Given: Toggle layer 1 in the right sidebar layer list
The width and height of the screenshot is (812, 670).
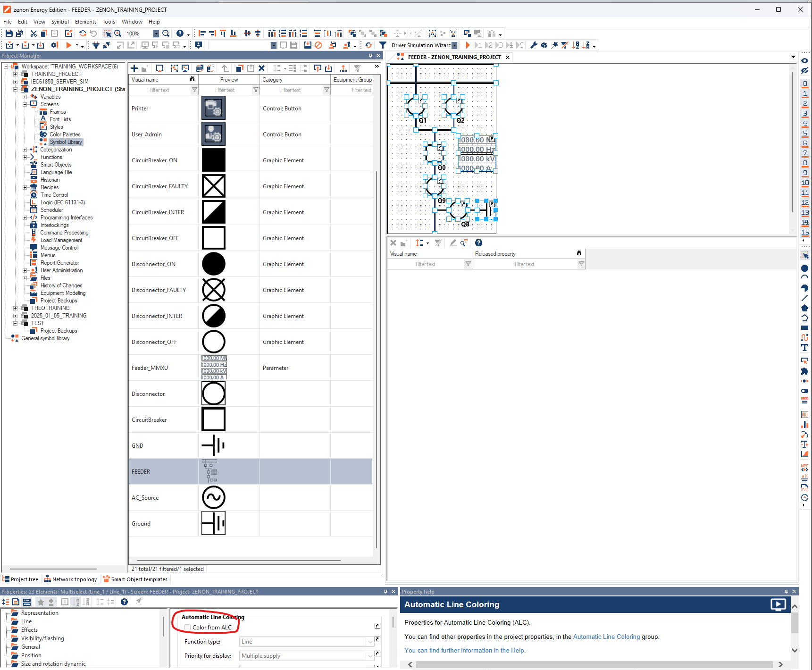Looking at the screenshot, I should point(805,93).
